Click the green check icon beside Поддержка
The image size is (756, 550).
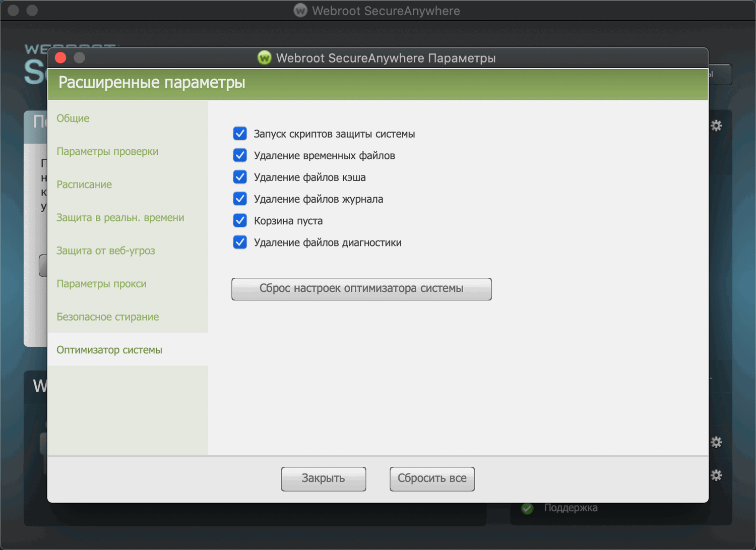(527, 508)
